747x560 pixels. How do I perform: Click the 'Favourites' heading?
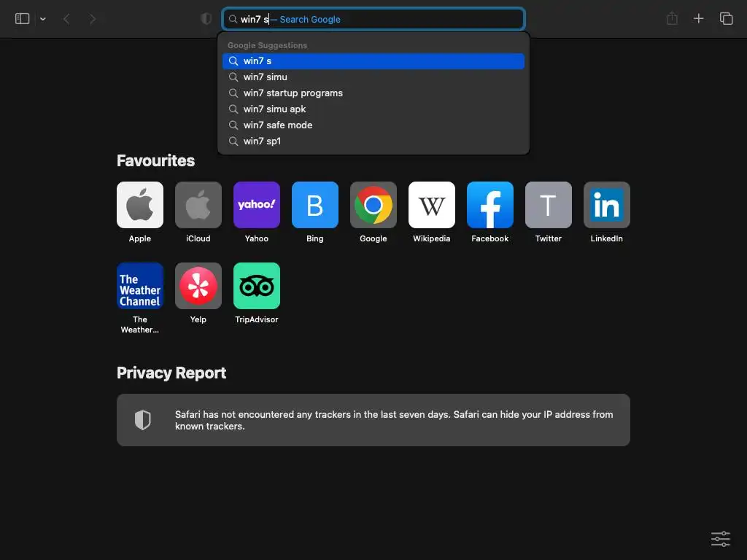pyautogui.click(x=156, y=161)
